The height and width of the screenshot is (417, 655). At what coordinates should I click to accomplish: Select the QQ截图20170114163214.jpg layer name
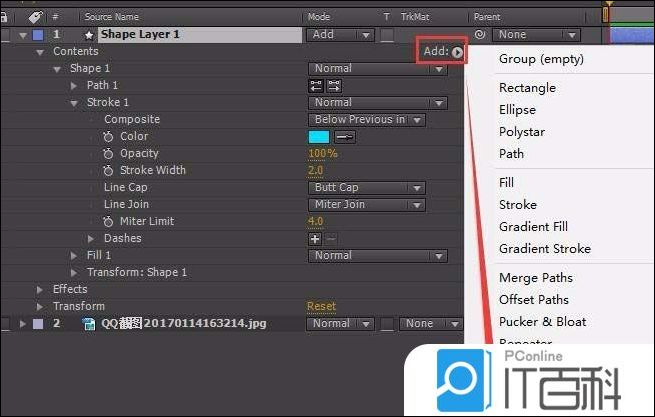pos(184,324)
